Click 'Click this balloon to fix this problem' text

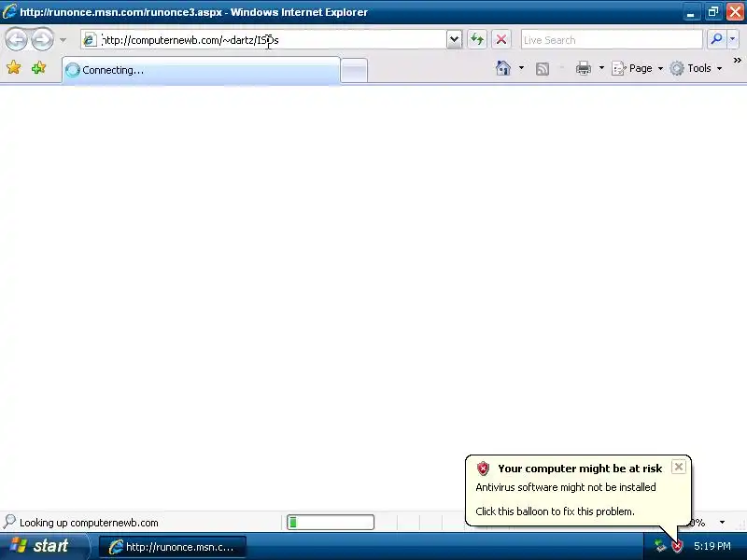(555, 511)
